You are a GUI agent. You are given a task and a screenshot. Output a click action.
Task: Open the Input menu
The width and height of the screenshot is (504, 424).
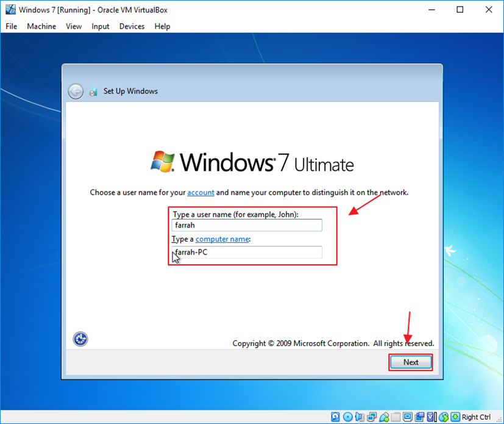[x=101, y=26]
